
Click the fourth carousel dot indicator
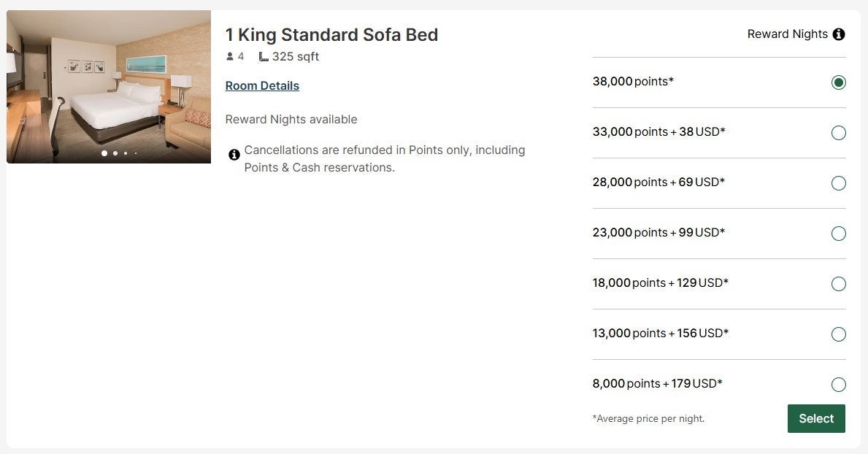135,153
